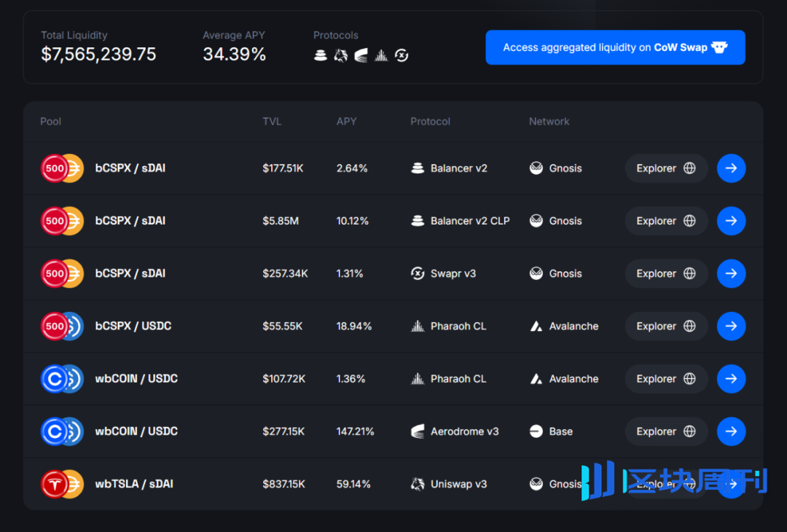Click APY value 59.14%
Image resolution: width=787 pixels, height=532 pixels.
[353, 485]
